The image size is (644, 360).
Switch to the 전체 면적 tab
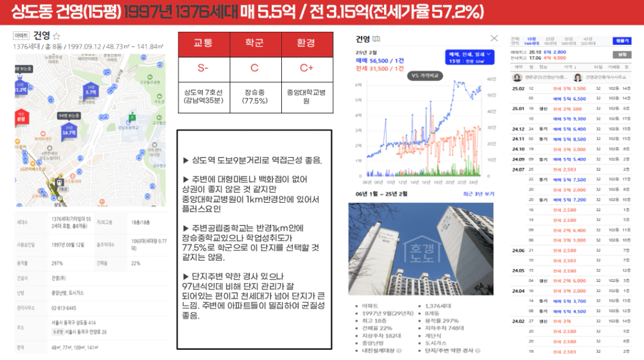(x=515, y=41)
